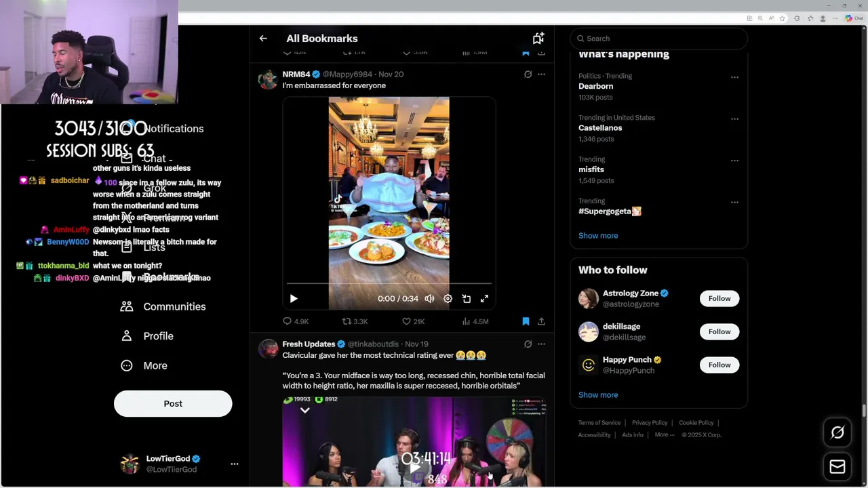Enable picture-in-picture on NRM84 video
This screenshot has width=868, height=488.
pyautogui.click(x=466, y=299)
